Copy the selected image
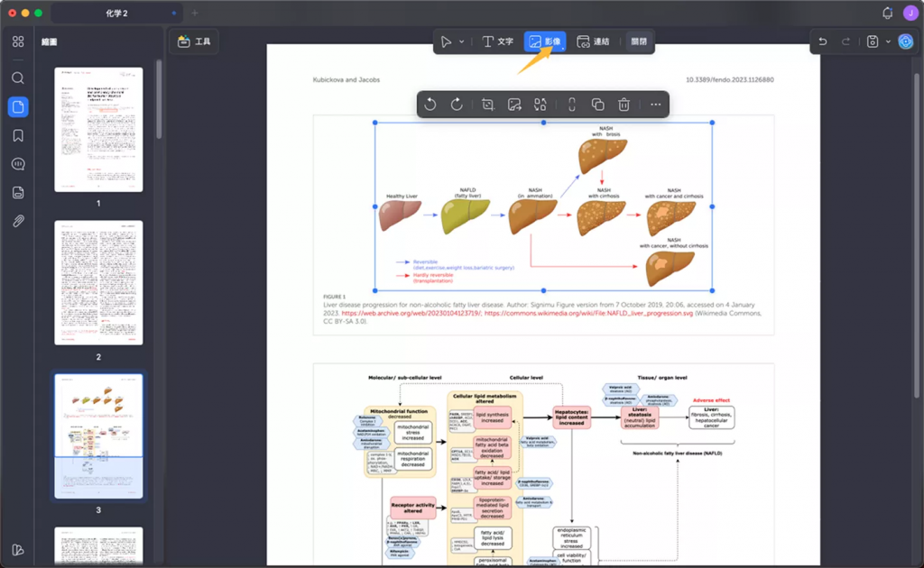 [x=597, y=105]
